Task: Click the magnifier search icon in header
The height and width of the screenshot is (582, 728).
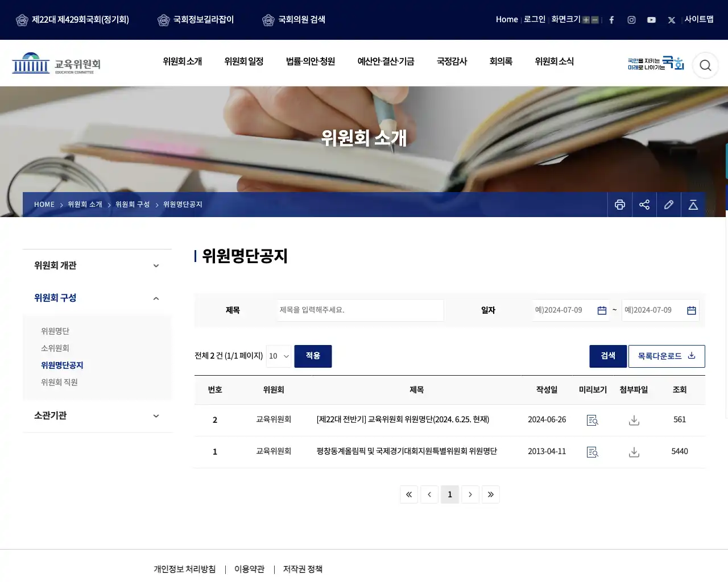Action: point(705,65)
